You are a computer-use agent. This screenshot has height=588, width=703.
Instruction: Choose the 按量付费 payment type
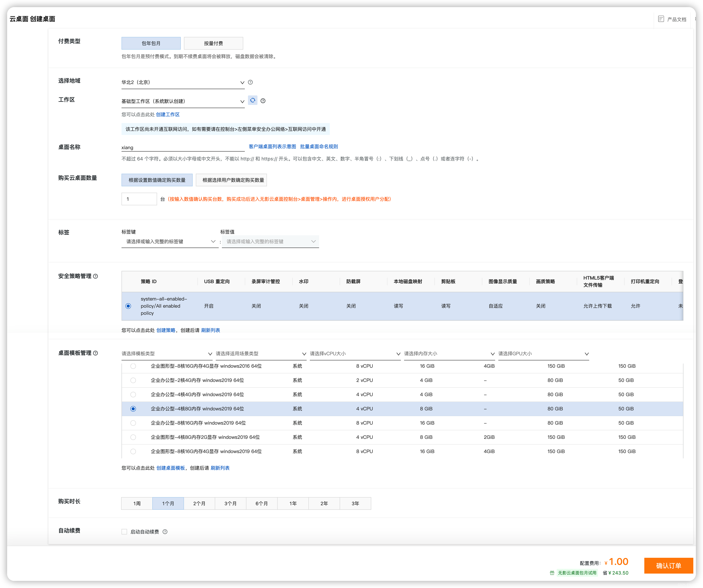[213, 43]
